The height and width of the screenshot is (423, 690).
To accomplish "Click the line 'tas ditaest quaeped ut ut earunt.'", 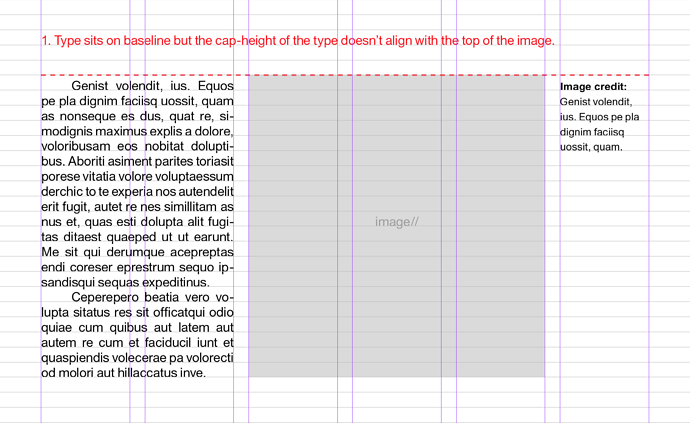I will tap(137, 237).
